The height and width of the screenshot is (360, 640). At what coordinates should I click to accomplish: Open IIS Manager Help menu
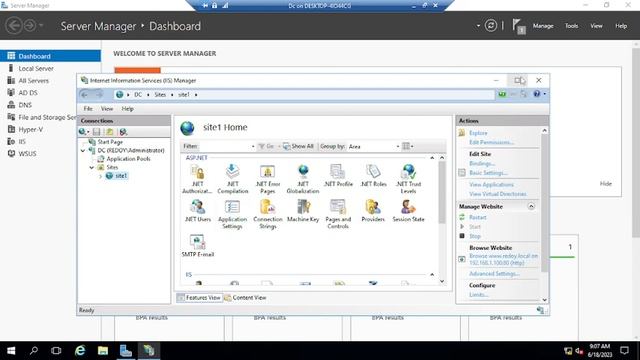[x=127, y=109]
